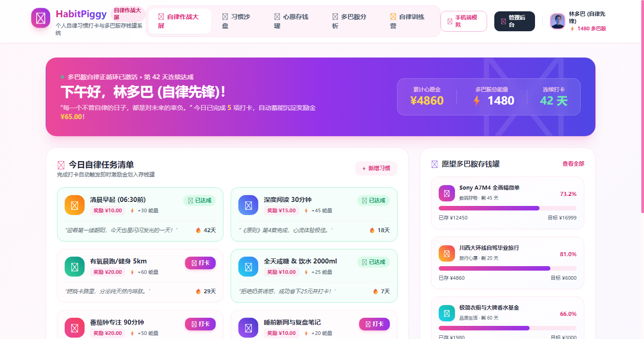Open the 查看全部 link
The image size is (644, 339).
click(573, 164)
